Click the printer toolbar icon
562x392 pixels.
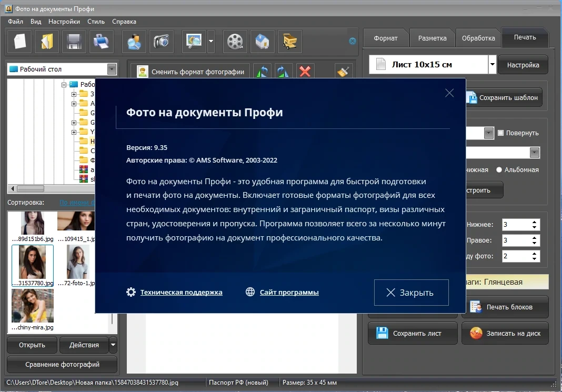(x=101, y=42)
